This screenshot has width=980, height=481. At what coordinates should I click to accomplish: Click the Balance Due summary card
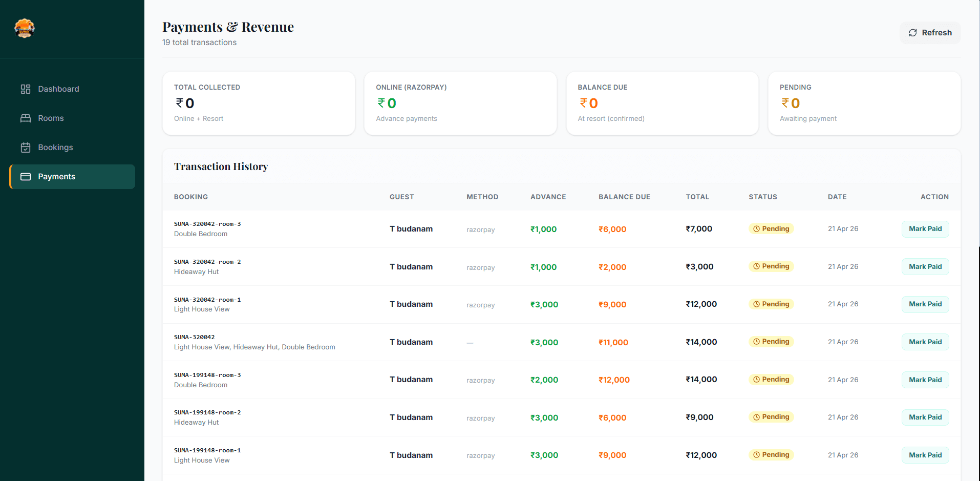tap(662, 103)
